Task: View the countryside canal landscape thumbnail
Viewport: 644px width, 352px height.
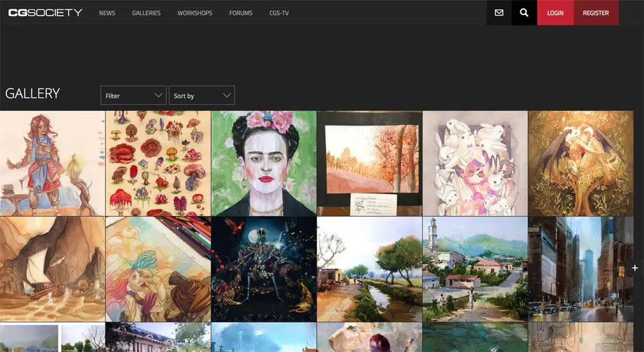Action: (x=369, y=269)
